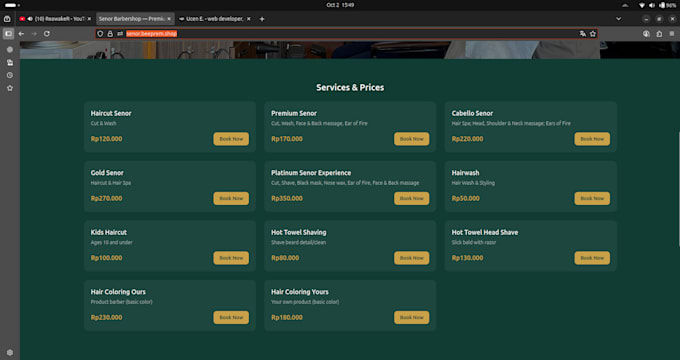Book Now for Hot Towel Shaving
680x360 pixels.
coord(412,258)
